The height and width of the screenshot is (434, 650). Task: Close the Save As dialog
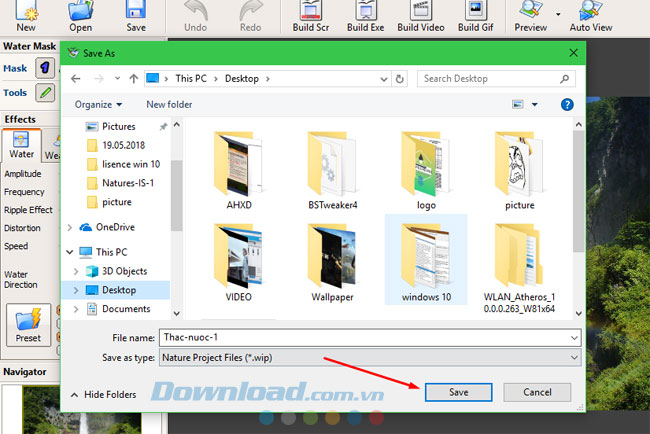pos(574,53)
